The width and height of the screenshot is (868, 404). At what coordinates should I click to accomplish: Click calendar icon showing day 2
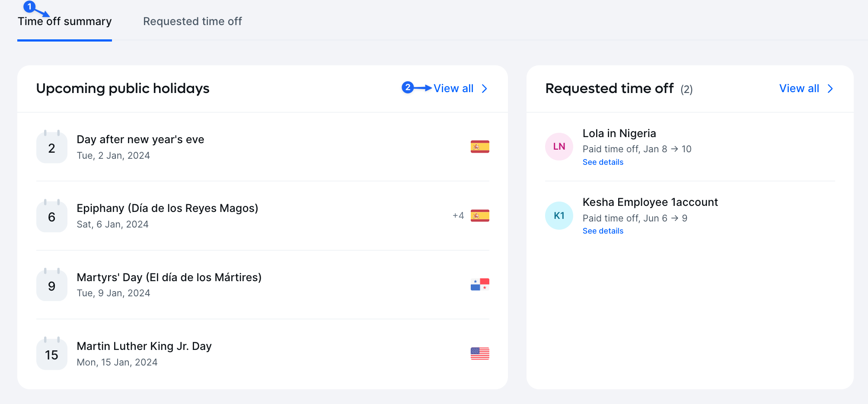[x=52, y=147]
